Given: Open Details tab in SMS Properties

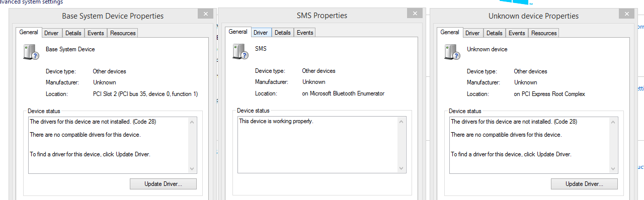Looking at the screenshot, I should click(282, 33).
